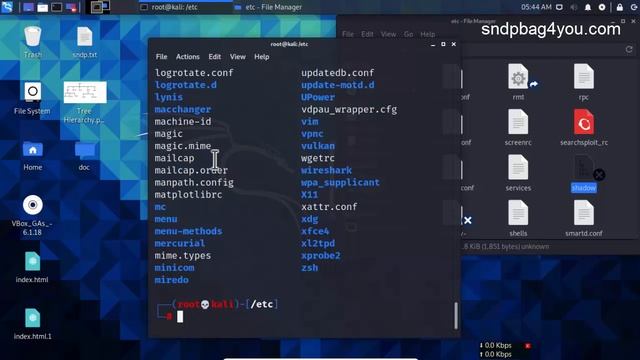Image resolution: width=640 pixels, height=360 pixels.
Task: Open notifications bell icon
Action: coord(588,7)
